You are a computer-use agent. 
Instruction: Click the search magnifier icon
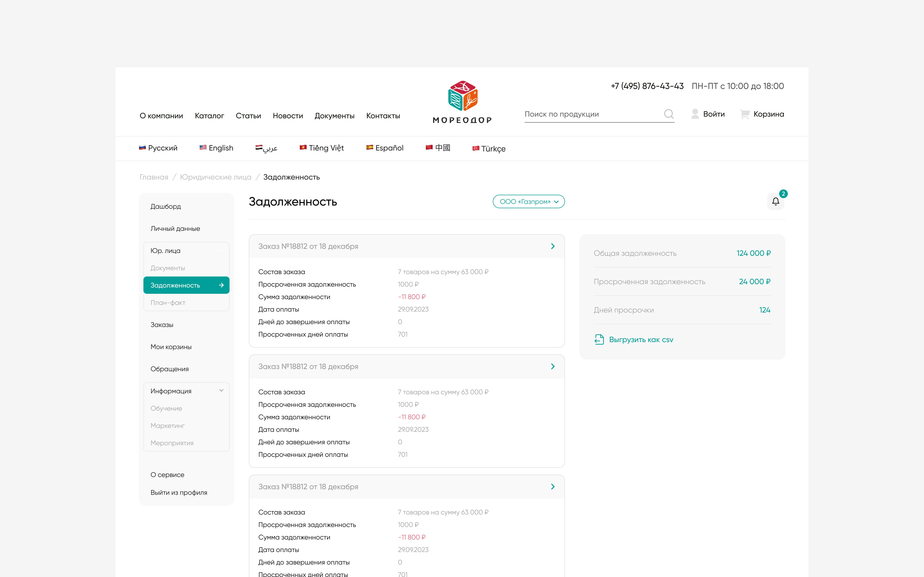tap(668, 114)
